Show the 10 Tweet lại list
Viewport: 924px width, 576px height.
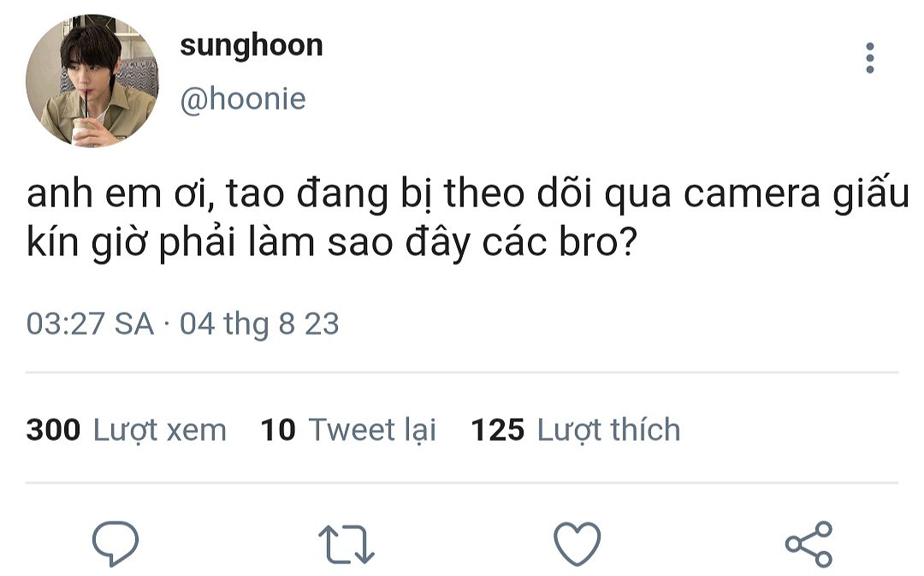(x=348, y=430)
